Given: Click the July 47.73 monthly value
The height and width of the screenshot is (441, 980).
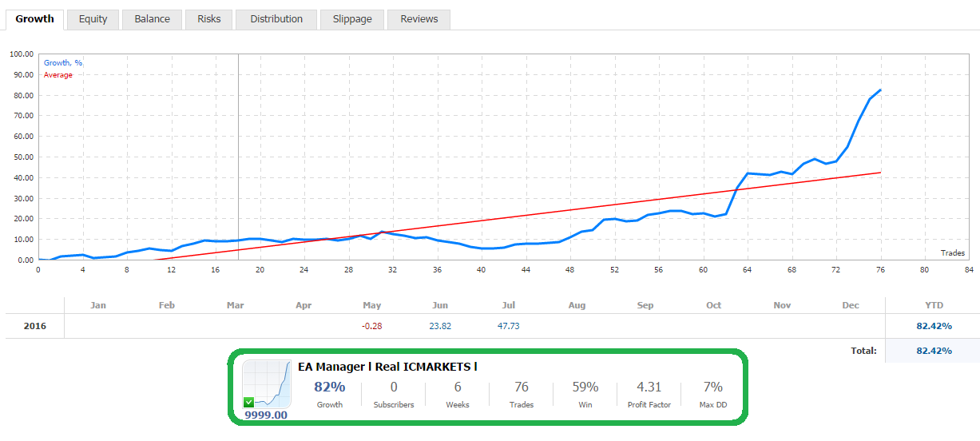Looking at the screenshot, I should coord(508,326).
